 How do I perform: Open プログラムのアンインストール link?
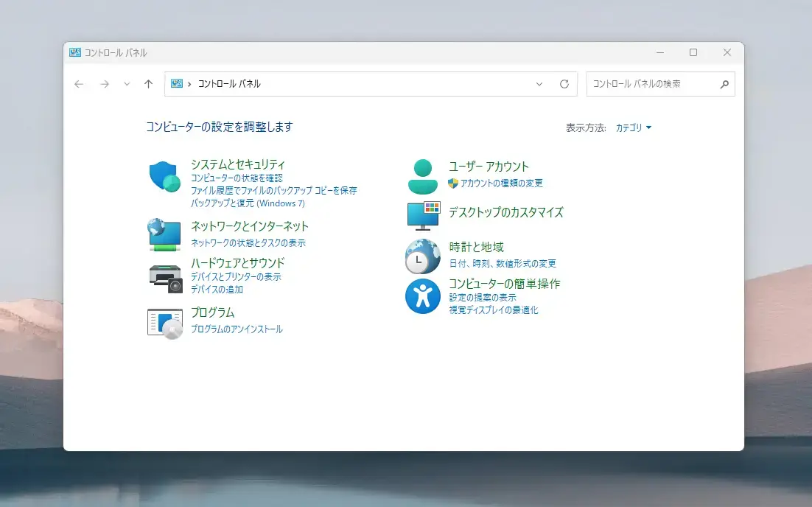tap(237, 329)
